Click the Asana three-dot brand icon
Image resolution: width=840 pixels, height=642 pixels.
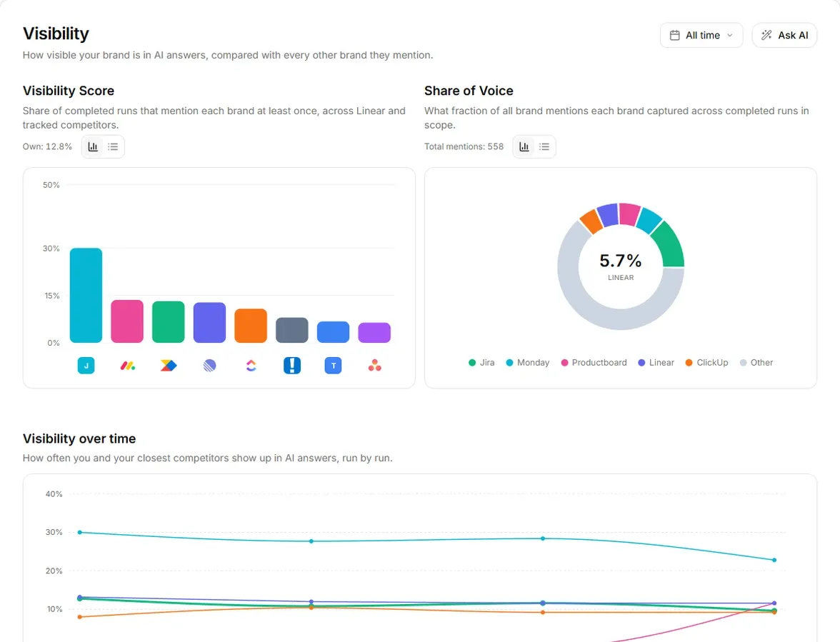tap(374, 366)
